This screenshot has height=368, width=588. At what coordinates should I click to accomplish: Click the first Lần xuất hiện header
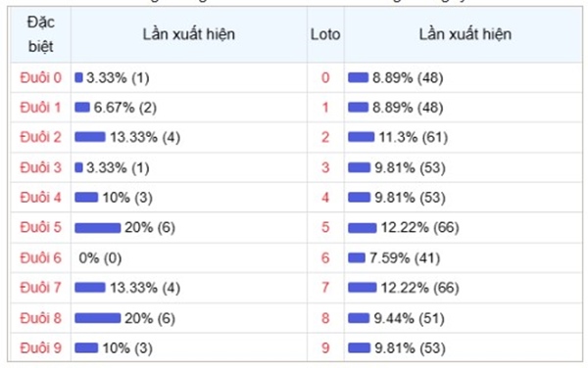tap(188, 34)
